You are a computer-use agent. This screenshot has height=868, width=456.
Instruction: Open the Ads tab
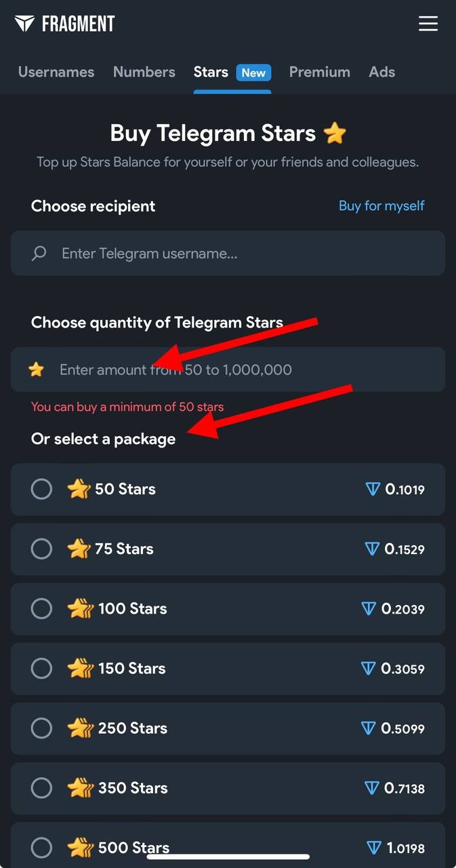(382, 72)
